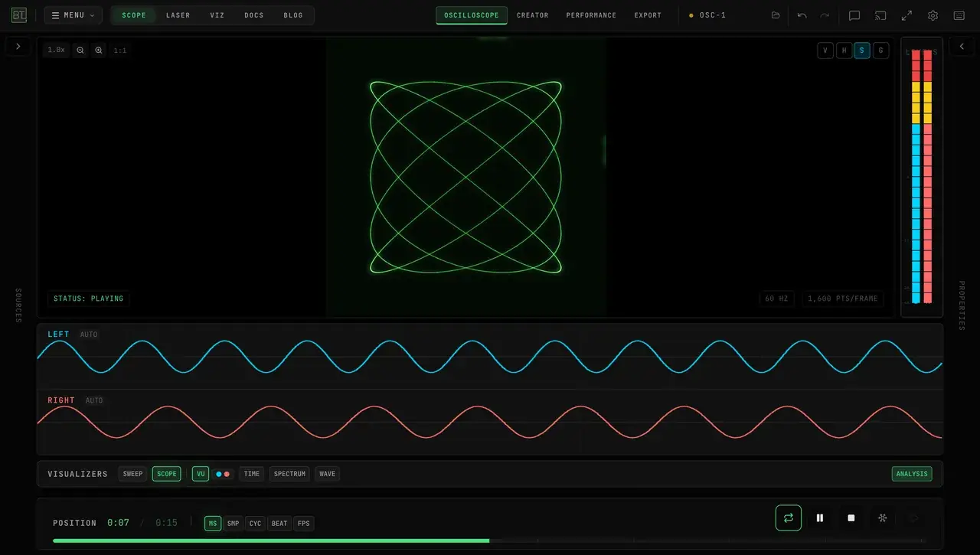Open the Export tab
Viewport: 980px width, 555px height.
(x=648, y=15)
